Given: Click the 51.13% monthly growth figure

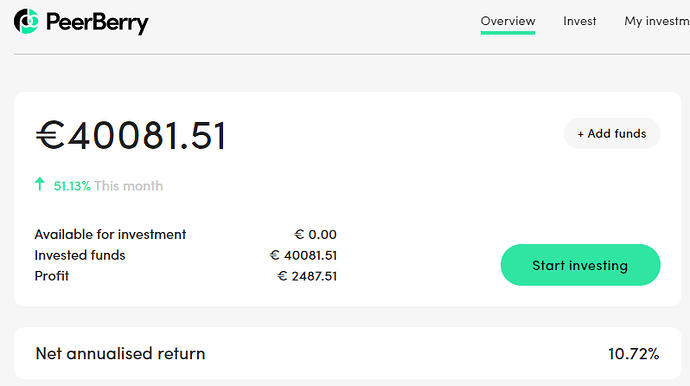Looking at the screenshot, I should coord(72,186).
